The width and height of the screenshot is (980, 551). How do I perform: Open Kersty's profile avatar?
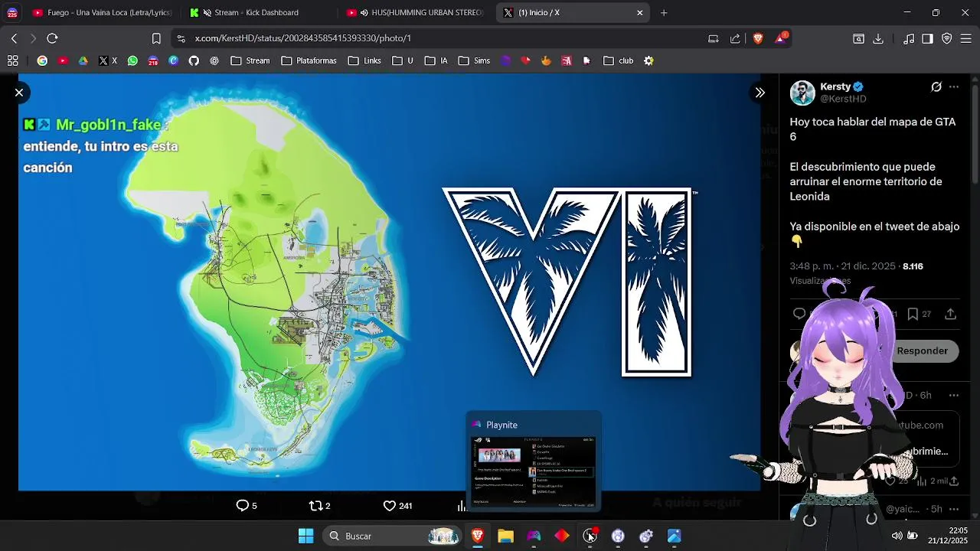click(x=802, y=93)
